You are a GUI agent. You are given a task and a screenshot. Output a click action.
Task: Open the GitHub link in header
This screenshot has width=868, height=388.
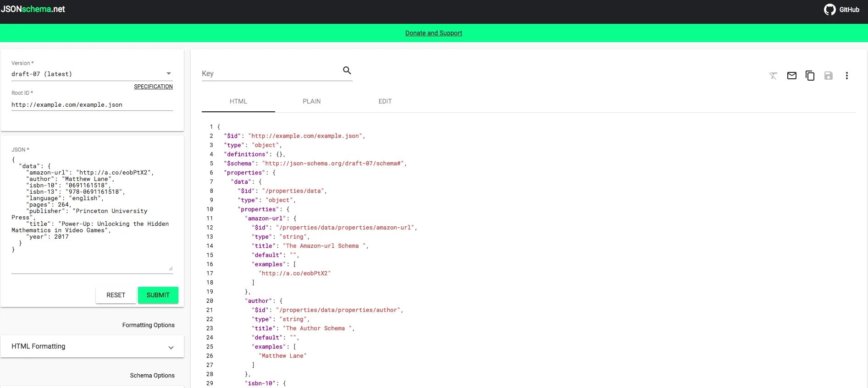(841, 10)
